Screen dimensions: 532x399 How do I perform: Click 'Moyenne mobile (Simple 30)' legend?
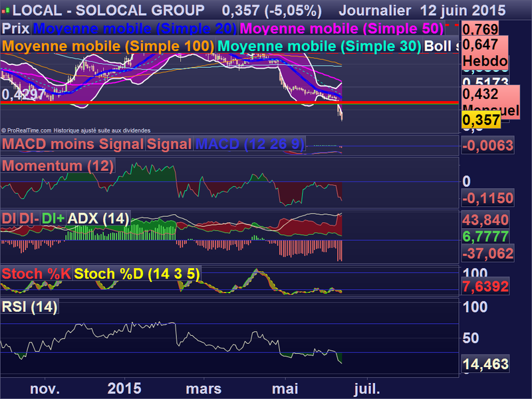pos(319,46)
